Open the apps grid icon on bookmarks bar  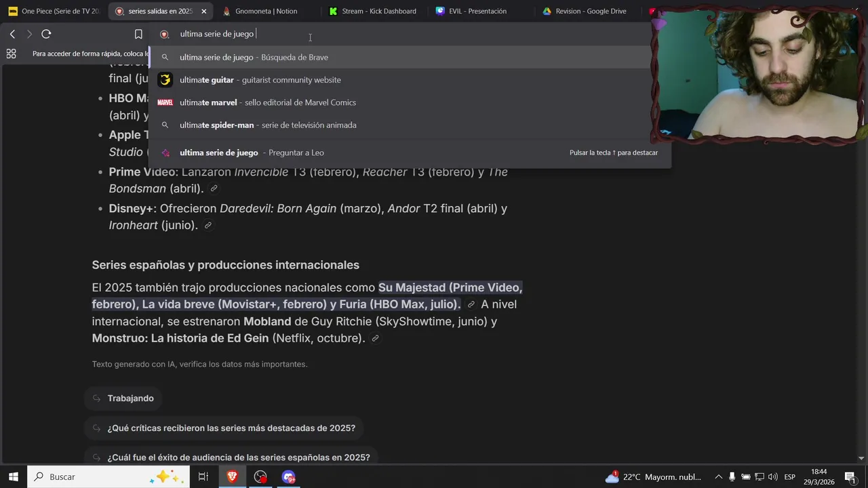click(x=11, y=54)
